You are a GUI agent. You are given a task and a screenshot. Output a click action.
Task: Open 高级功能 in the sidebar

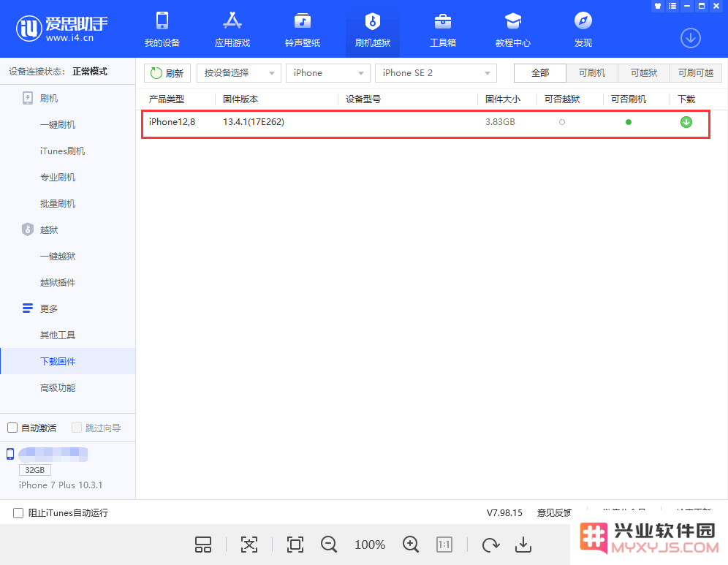coord(58,387)
